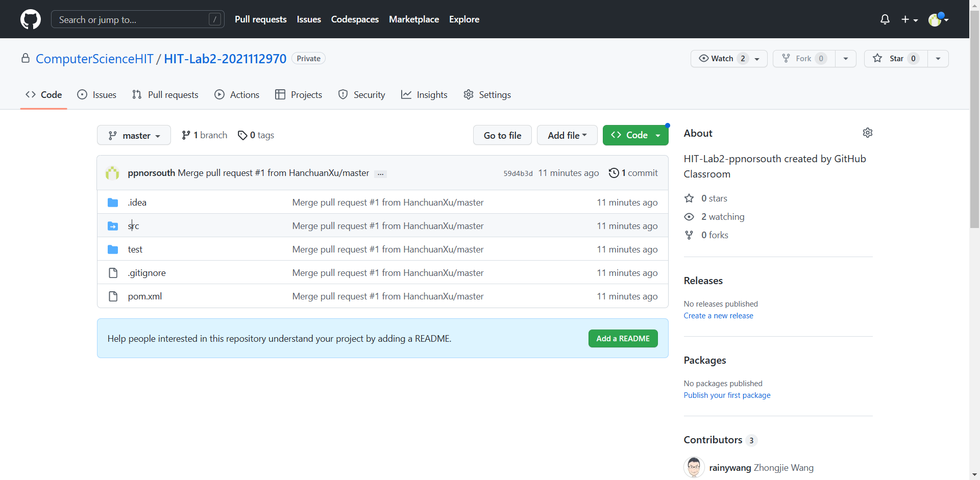Click the private repository lock icon
This screenshot has height=480, width=980.
[26, 58]
